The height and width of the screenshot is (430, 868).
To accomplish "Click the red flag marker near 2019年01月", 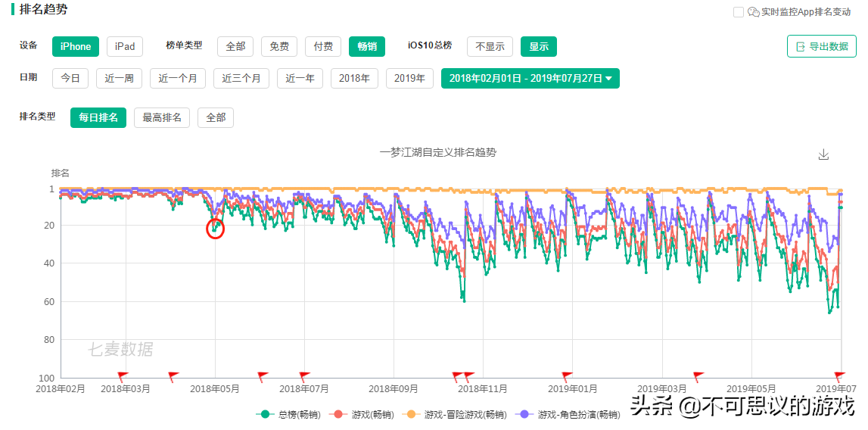I will [567, 375].
